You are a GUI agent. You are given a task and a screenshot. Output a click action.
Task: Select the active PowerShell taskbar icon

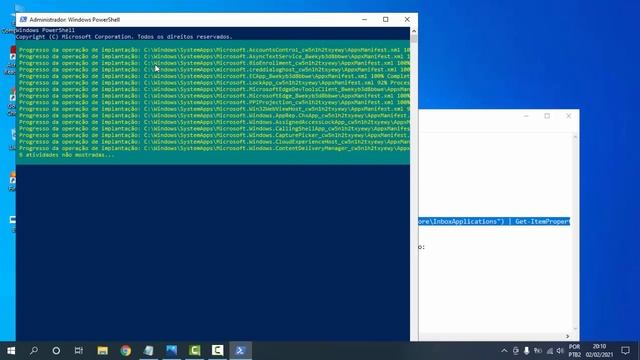[240, 351]
